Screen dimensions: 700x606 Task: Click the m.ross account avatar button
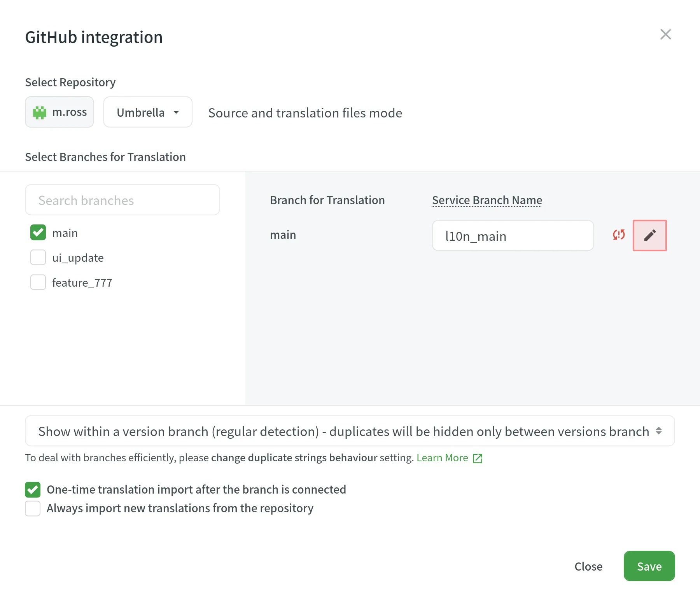pos(59,112)
